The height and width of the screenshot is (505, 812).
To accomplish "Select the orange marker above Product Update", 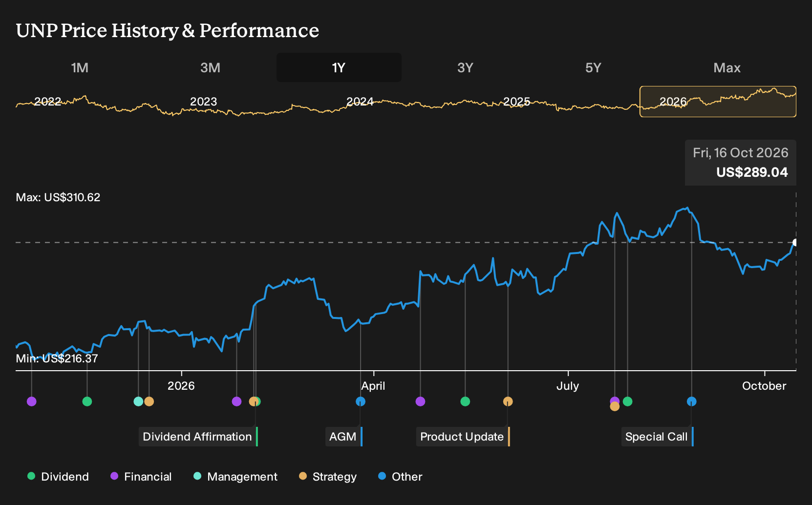I will click(508, 401).
